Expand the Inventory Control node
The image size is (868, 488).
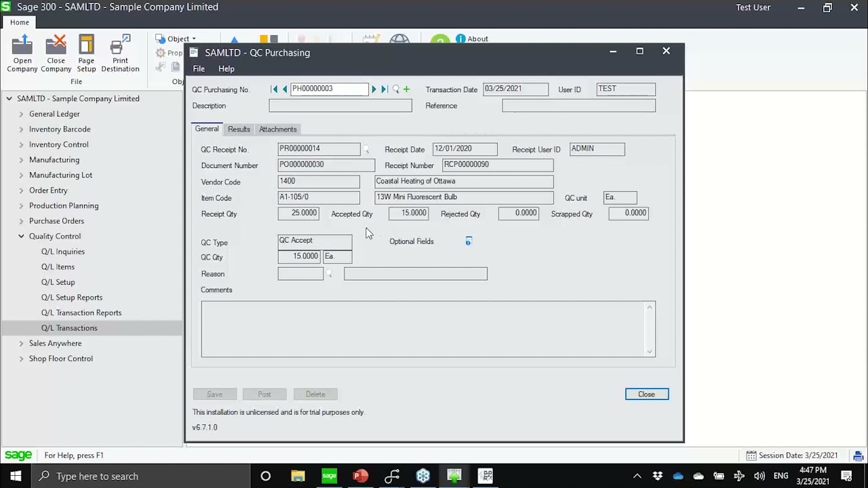click(x=21, y=144)
